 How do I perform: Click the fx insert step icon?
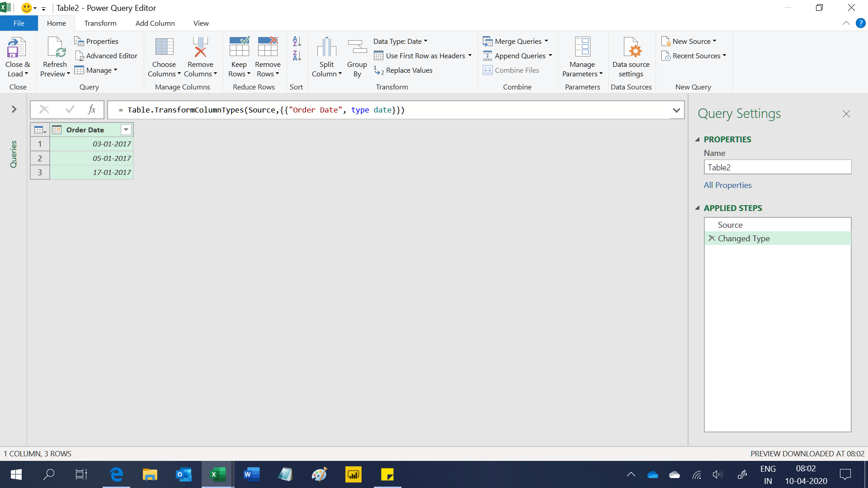[x=92, y=109]
